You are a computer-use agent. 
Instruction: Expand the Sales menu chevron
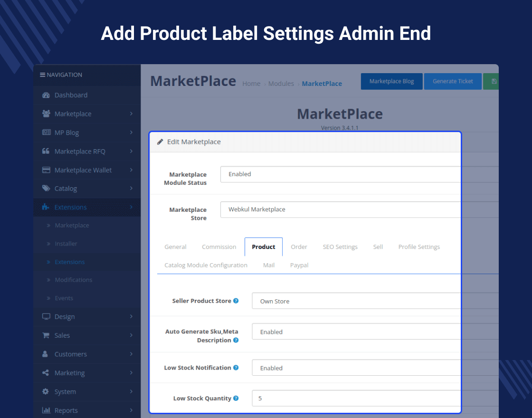[x=131, y=335]
